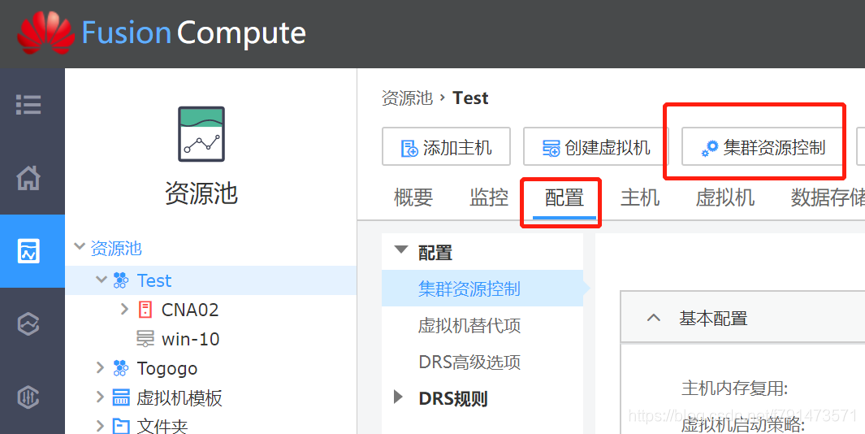Click the large resource pool chart icon
Screen dimensions: 865x434
point(201,134)
